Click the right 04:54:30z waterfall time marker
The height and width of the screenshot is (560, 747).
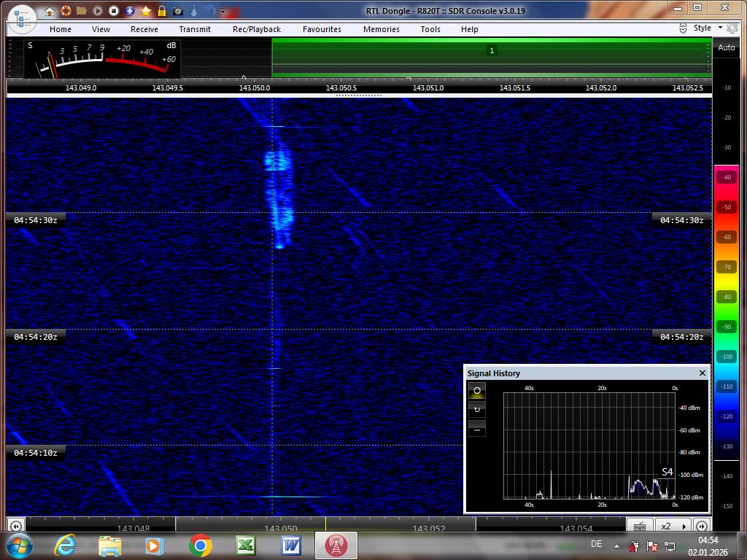click(682, 220)
